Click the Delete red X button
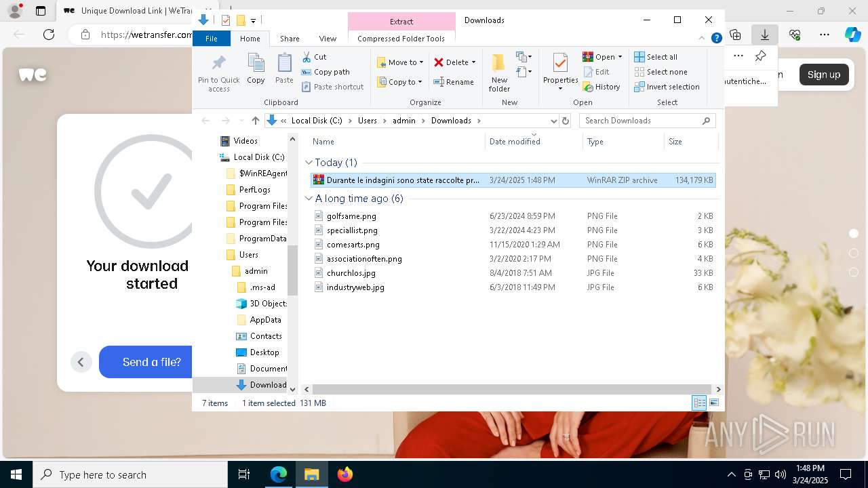Screen dimensions: 868x488 coord(451,62)
